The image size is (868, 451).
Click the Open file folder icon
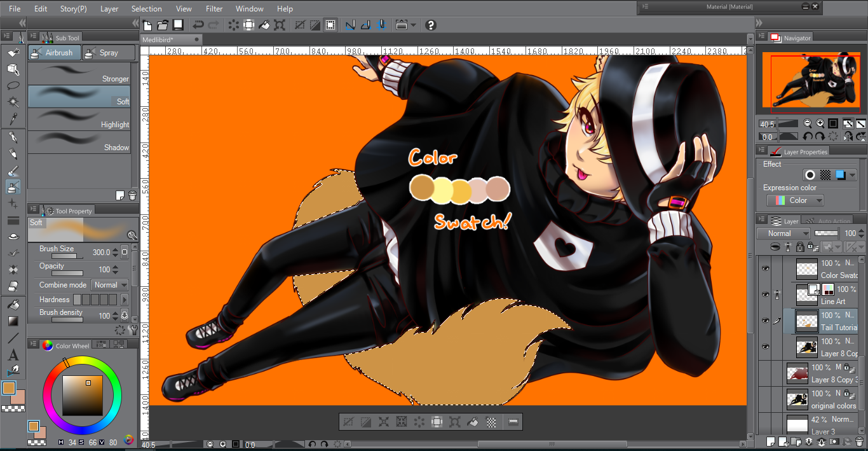tap(163, 25)
